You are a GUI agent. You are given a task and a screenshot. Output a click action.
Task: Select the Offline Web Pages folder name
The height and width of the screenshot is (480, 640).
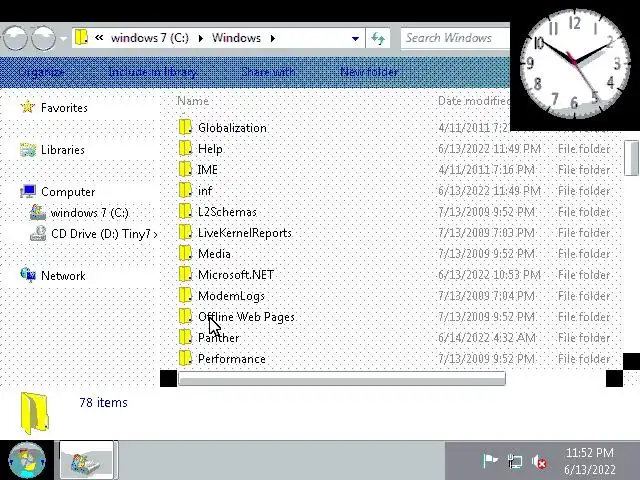click(247, 317)
